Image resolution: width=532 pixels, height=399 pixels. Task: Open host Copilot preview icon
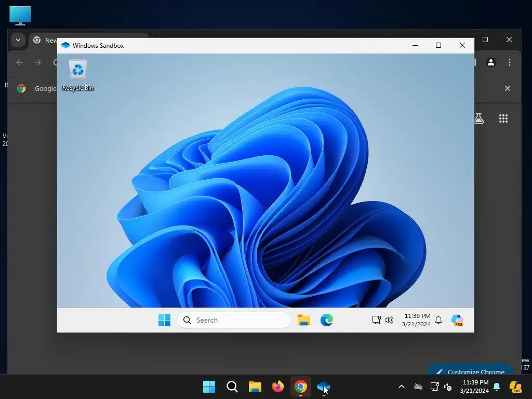pos(515,387)
